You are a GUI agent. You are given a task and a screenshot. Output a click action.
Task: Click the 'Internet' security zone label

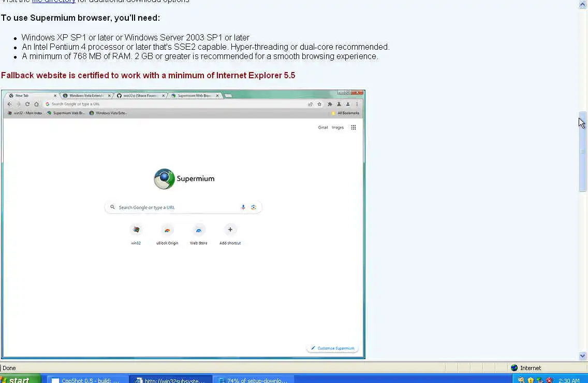click(x=530, y=368)
